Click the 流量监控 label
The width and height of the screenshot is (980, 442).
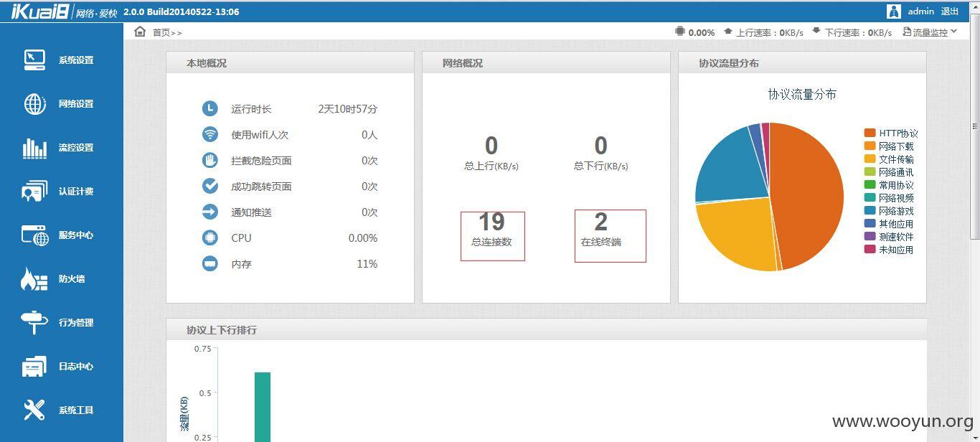930,32
